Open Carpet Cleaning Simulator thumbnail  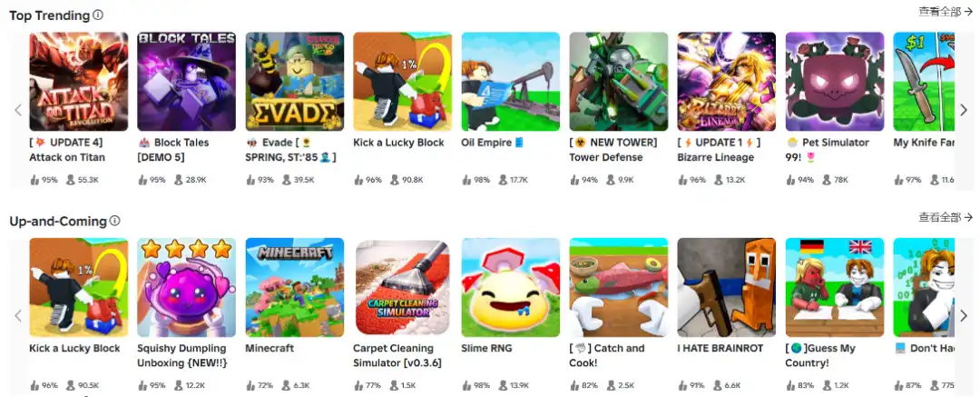click(403, 287)
